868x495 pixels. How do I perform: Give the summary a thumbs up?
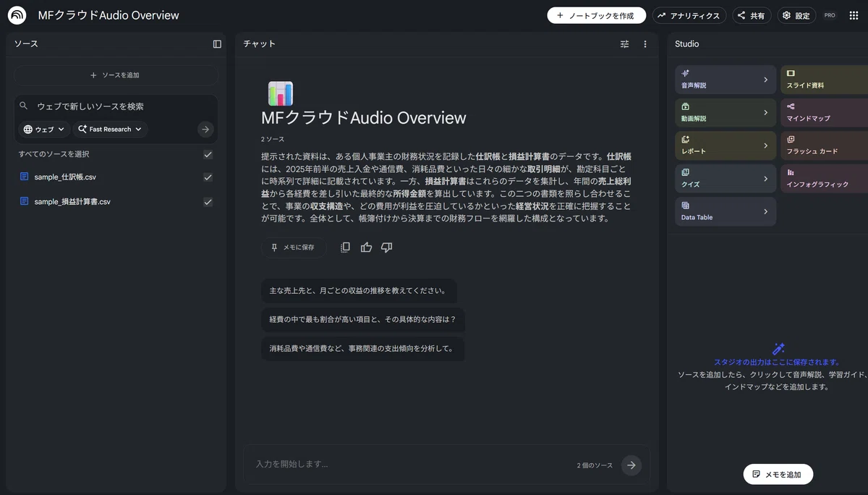pos(366,247)
